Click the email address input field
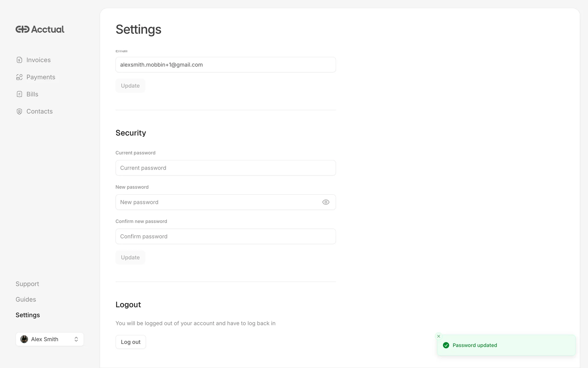The width and height of the screenshot is (588, 368). click(x=225, y=65)
